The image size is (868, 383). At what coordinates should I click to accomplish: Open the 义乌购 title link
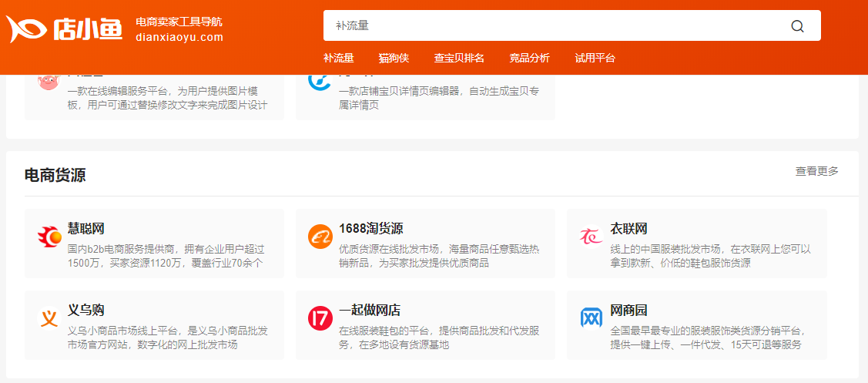(85, 310)
